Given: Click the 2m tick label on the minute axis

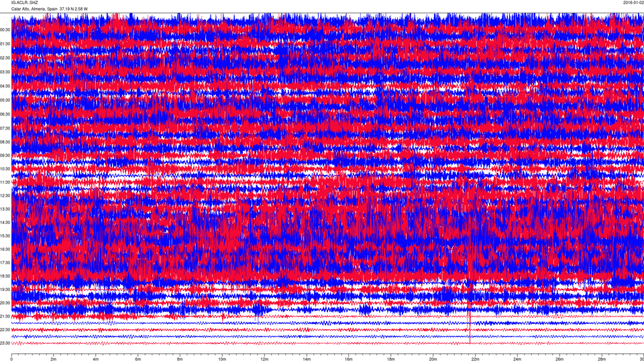Looking at the screenshot, I should 54,359.
